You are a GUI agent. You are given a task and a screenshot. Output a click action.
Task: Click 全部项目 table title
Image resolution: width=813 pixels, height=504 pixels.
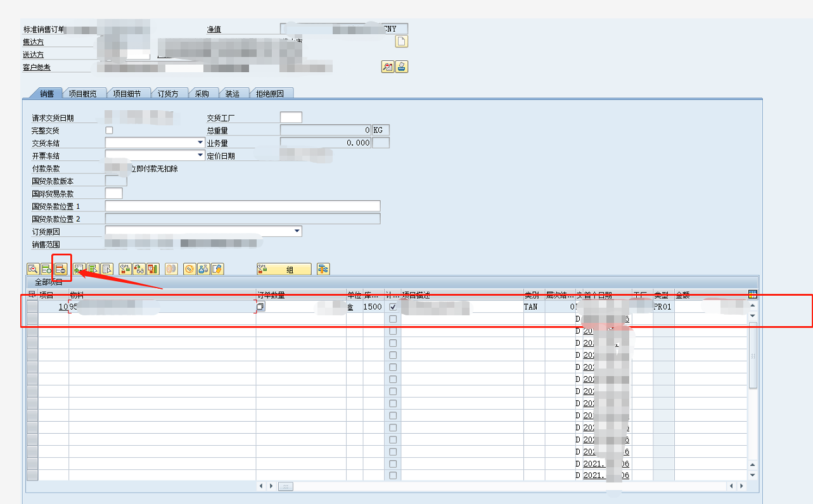(x=48, y=282)
